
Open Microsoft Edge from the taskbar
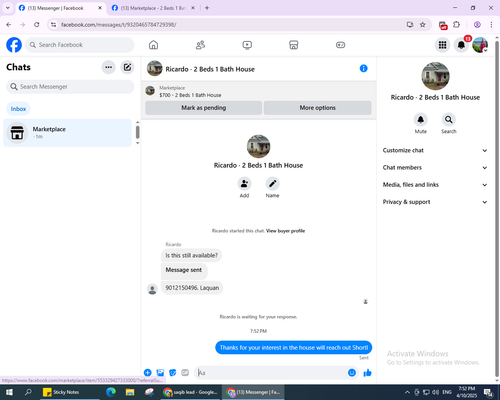(x=111, y=392)
